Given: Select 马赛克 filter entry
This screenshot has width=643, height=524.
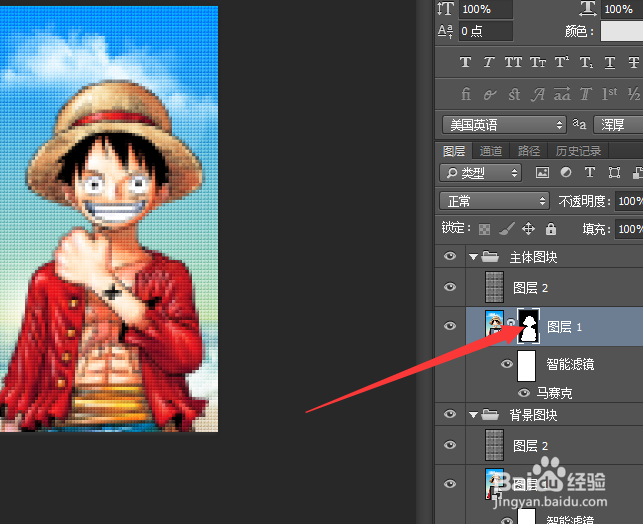Looking at the screenshot, I should click(x=554, y=393).
